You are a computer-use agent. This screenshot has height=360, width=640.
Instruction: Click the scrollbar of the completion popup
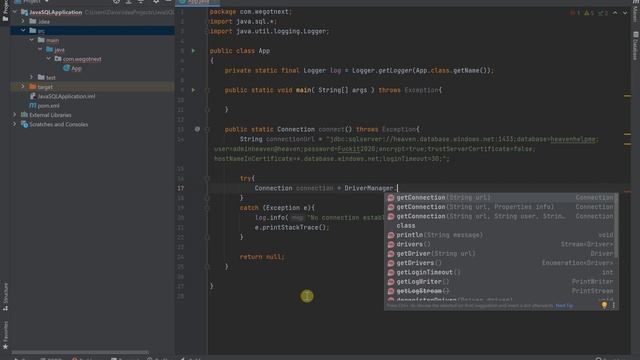point(616,226)
